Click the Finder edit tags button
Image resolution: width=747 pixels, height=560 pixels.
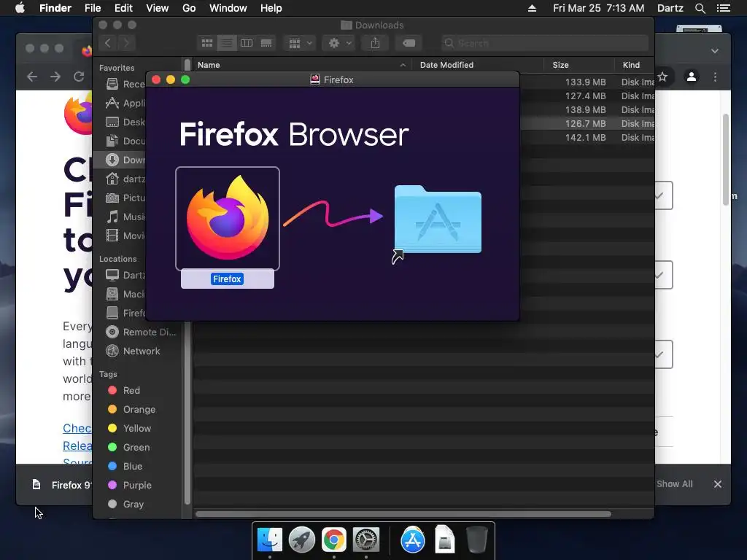(409, 43)
